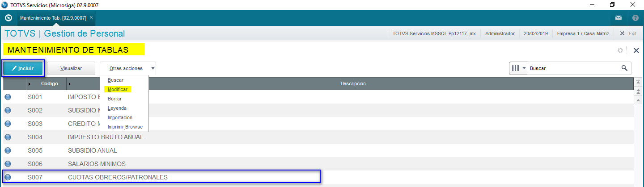Select Modificar from the actions menu
644x187 pixels.
(x=118, y=89)
